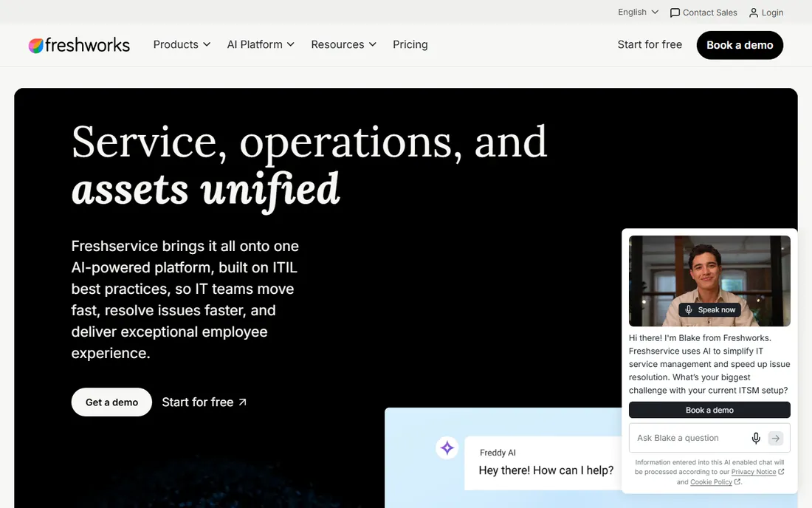Go to the Pricing page
Viewport: 812px width, 508px height.
click(410, 44)
